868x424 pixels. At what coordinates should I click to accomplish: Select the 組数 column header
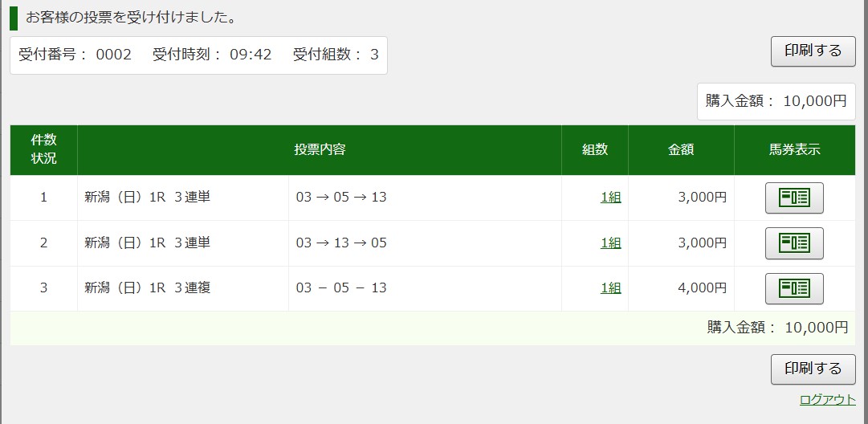point(595,149)
